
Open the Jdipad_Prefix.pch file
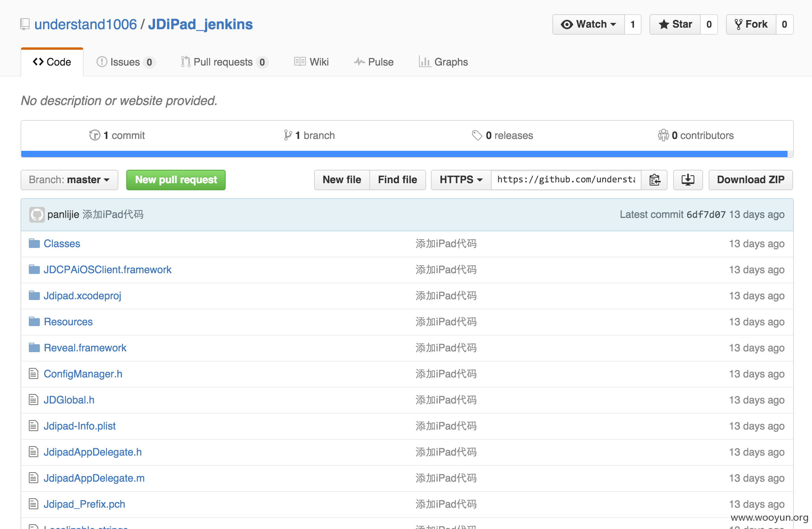(x=84, y=504)
